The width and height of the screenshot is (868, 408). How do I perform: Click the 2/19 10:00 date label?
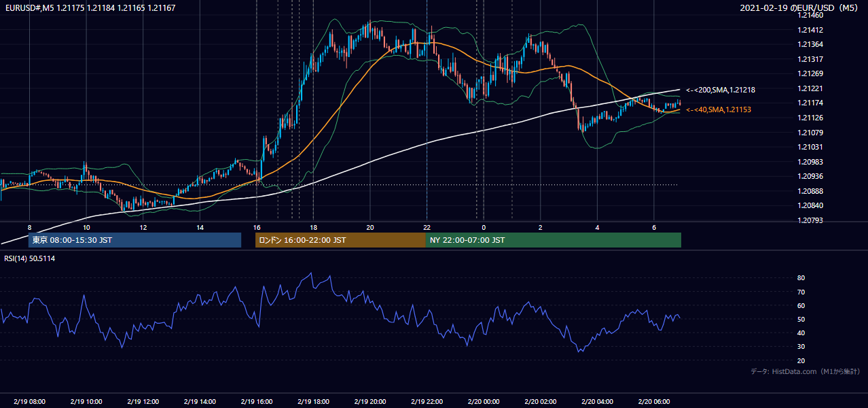(x=86, y=402)
